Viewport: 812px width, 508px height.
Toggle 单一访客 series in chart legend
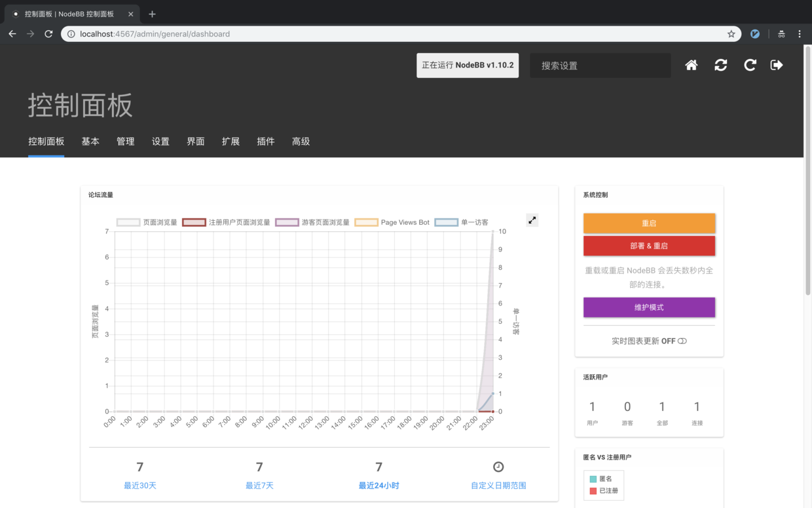(462, 222)
